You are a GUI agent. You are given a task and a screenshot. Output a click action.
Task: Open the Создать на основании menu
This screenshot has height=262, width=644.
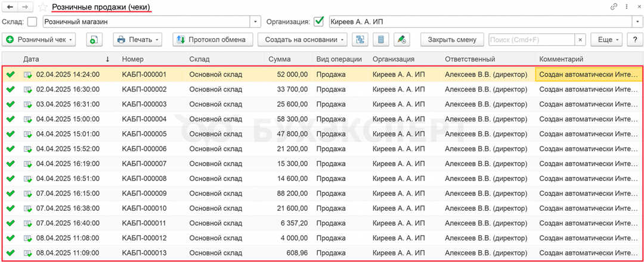[x=302, y=40]
